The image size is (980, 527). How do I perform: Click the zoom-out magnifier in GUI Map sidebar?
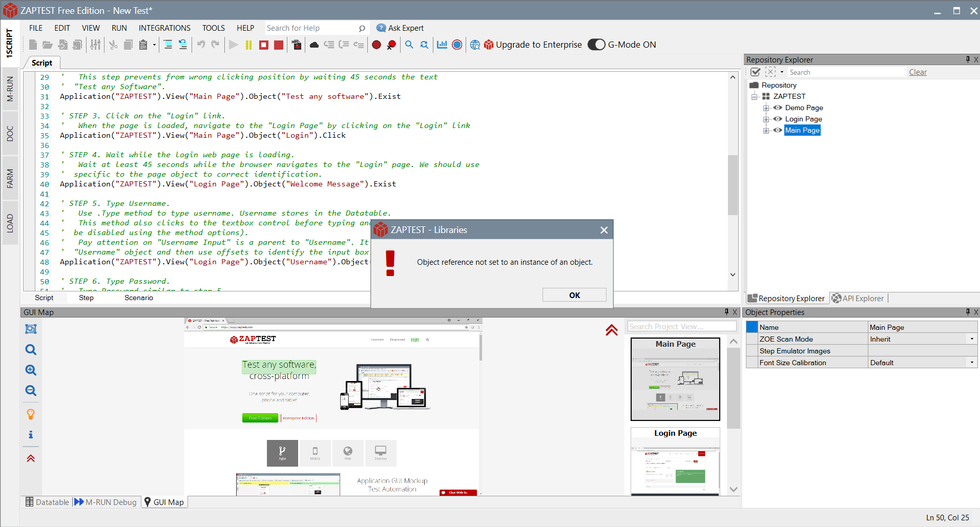[x=31, y=391]
